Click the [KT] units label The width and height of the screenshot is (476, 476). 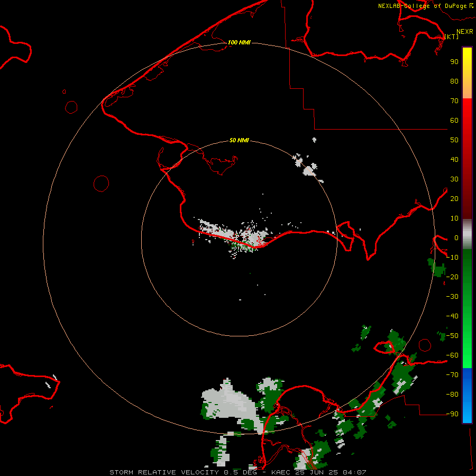tap(452, 36)
